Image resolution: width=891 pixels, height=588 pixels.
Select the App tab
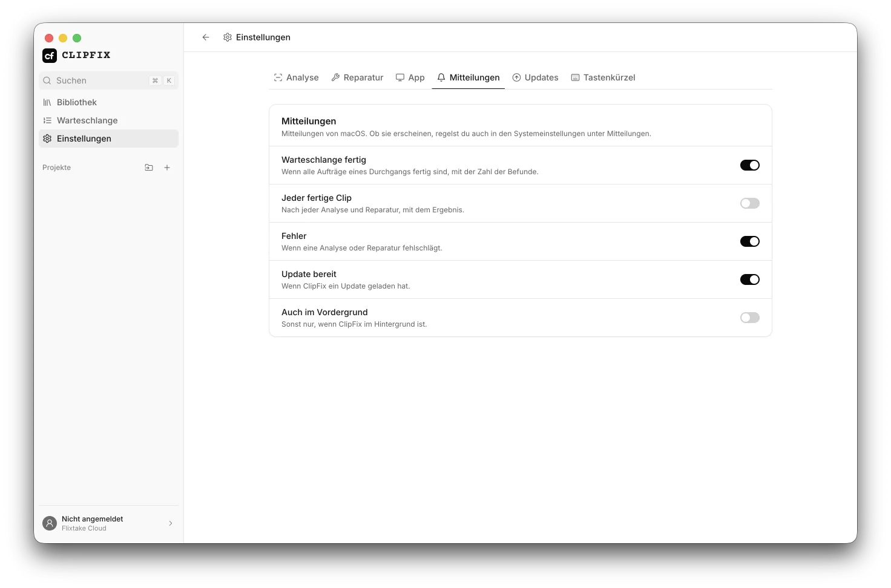point(410,77)
